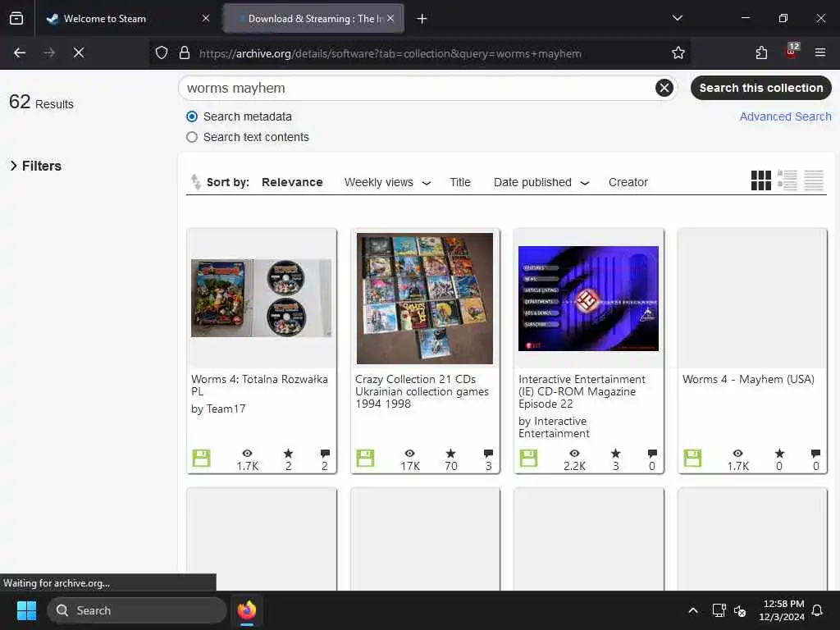Switch to the Download & Streaming tab
This screenshot has width=840, height=630.
tap(313, 18)
